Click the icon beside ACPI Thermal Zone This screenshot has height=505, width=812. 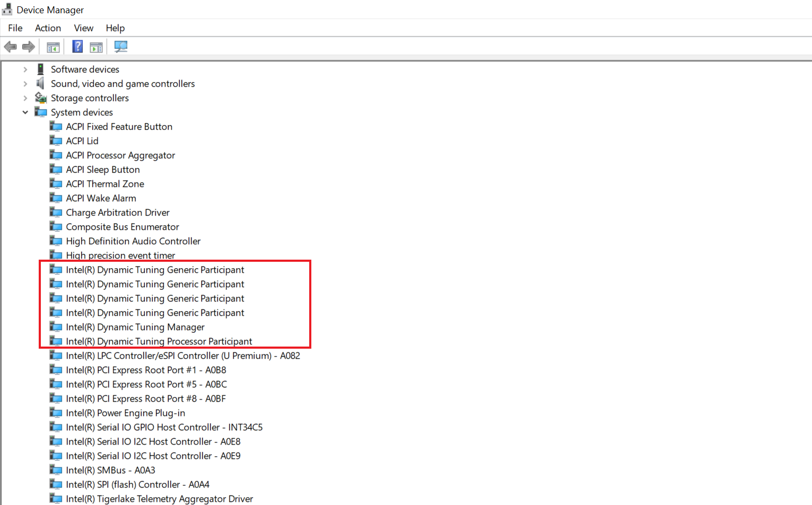coord(56,183)
